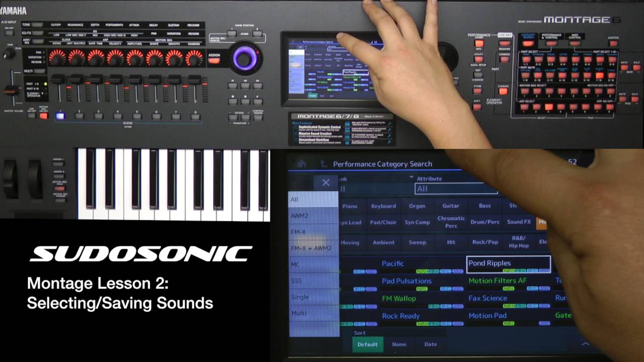Select the Chromatic Perc category
The image size is (644, 362).
point(451,222)
